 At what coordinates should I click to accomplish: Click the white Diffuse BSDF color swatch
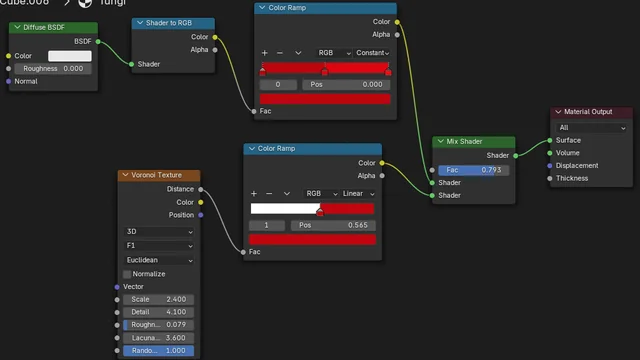point(70,56)
